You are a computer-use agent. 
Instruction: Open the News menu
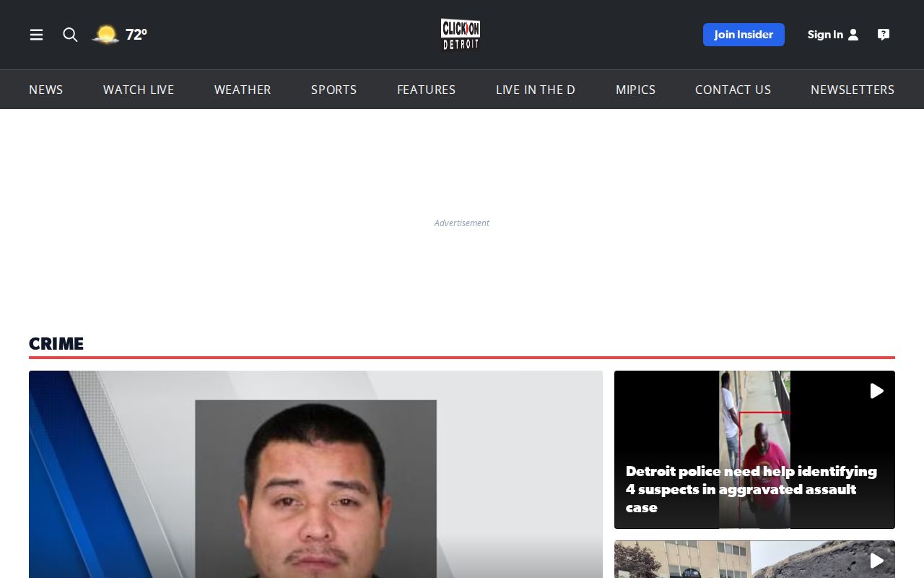pyautogui.click(x=46, y=90)
